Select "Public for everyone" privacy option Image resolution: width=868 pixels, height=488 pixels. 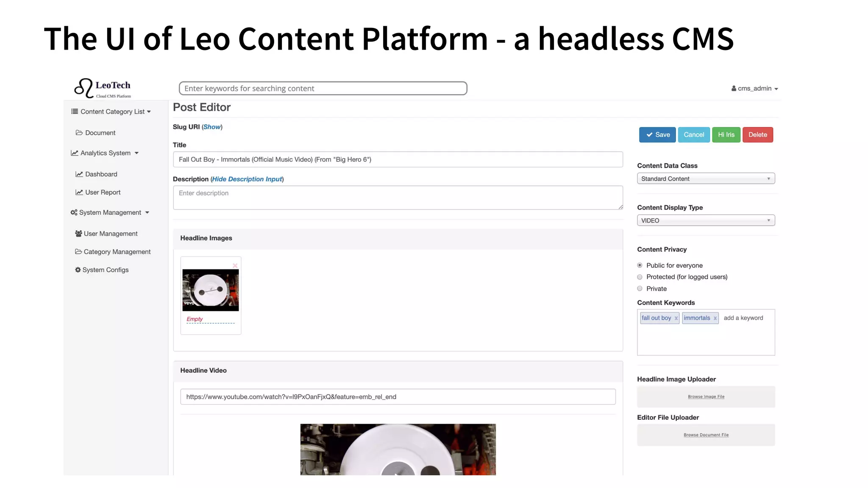coord(640,265)
